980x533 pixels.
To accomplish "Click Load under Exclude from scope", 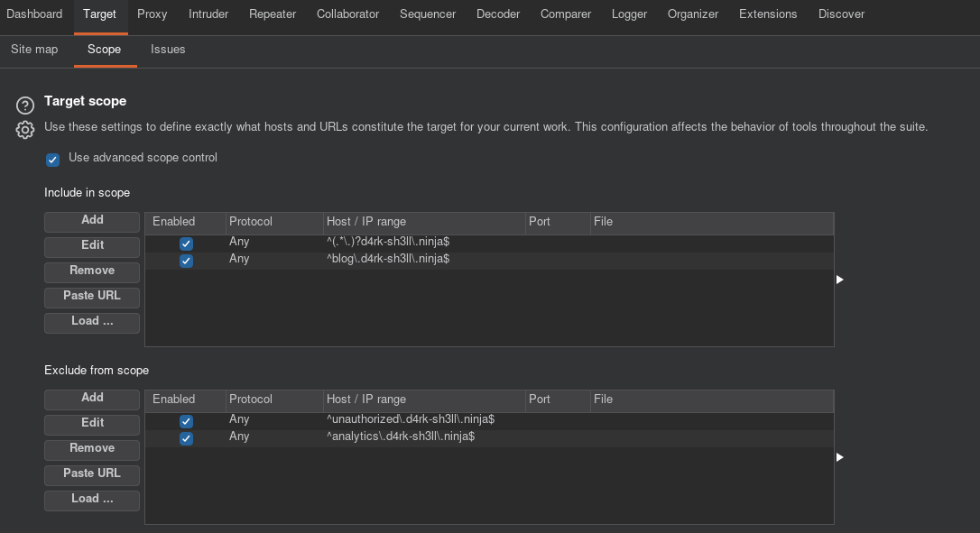I will coord(92,500).
